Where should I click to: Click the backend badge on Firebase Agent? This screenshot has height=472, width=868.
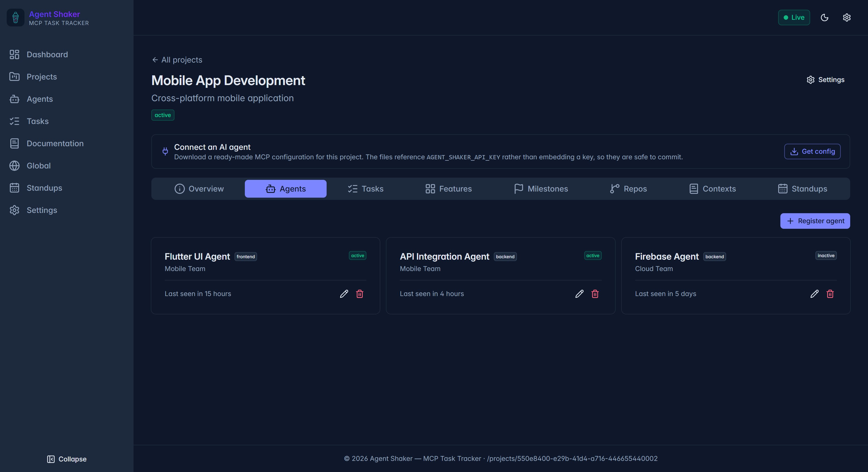coord(715,257)
